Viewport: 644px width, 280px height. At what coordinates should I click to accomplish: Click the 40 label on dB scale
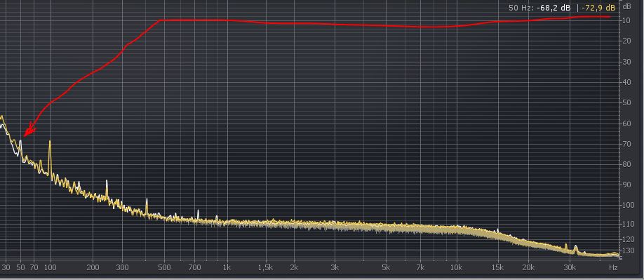pos(626,82)
